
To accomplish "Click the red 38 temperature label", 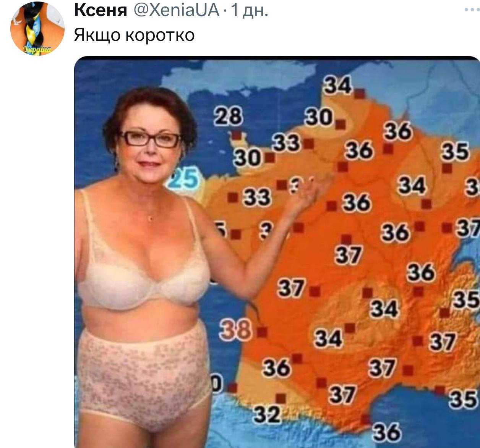I will coord(236,331).
